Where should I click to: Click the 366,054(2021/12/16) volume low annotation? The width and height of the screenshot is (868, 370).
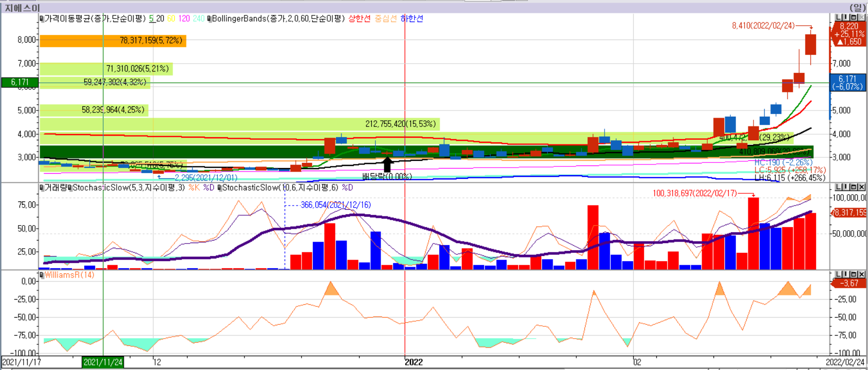[335, 205]
